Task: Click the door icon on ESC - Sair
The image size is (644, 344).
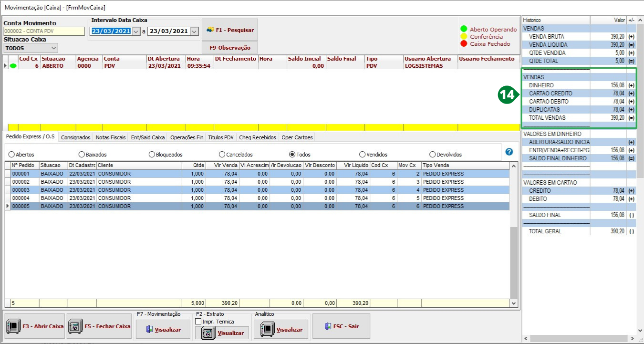Action: coord(327,326)
